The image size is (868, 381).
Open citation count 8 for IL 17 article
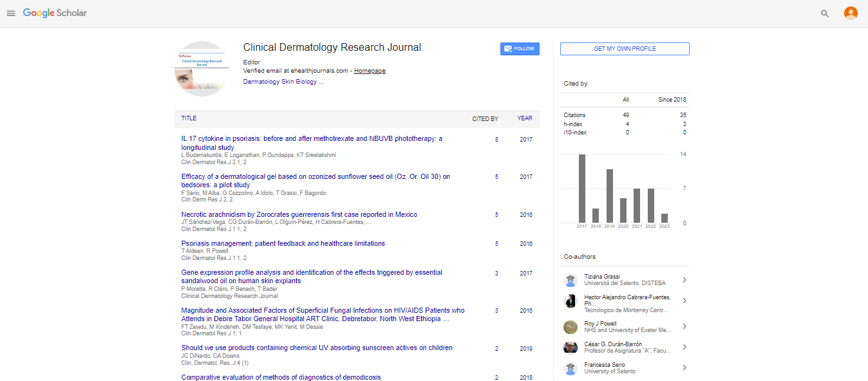[x=496, y=140]
